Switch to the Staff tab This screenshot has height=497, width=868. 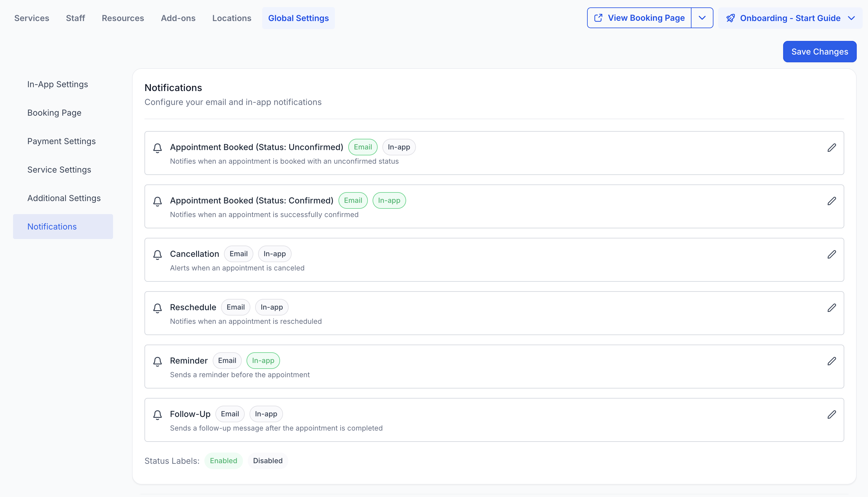click(75, 18)
